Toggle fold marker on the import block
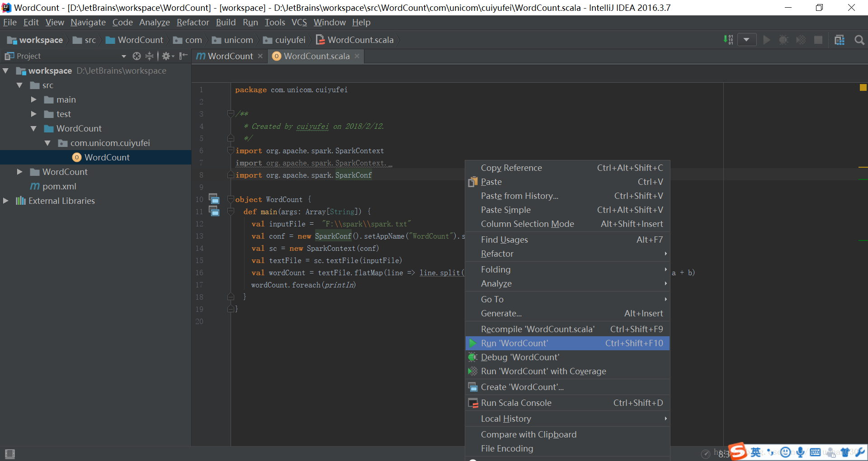The image size is (868, 461). tap(231, 151)
